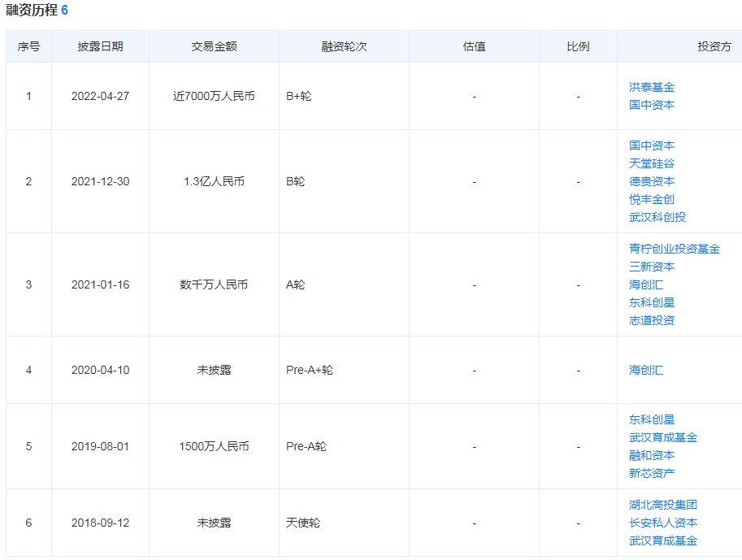Click the 三新资本 investor link
Image resolution: width=742 pixels, height=560 pixels.
(651, 267)
